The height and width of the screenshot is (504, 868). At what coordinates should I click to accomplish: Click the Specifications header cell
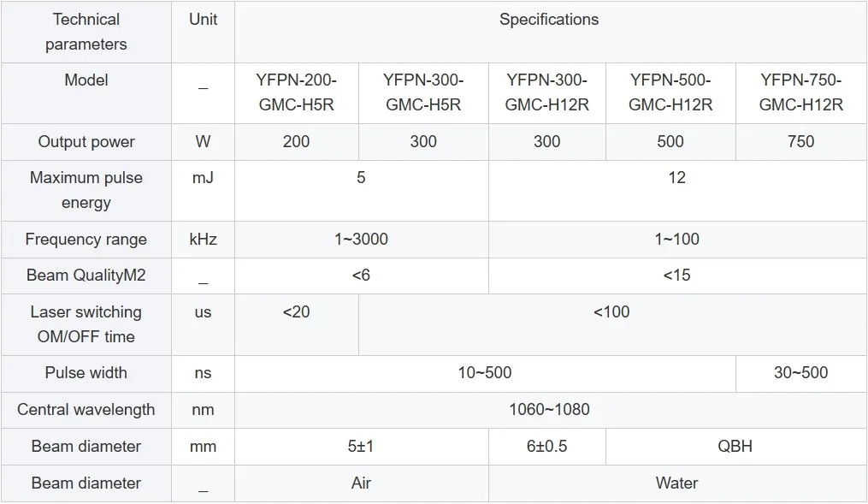(x=551, y=32)
